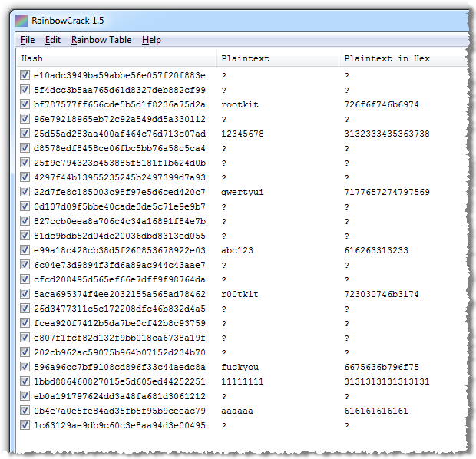Open the Help menu
The width and height of the screenshot is (476, 459).
click(151, 40)
